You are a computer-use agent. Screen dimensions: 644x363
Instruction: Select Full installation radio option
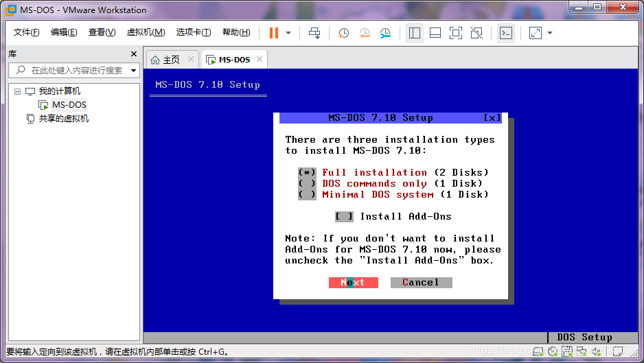(307, 172)
